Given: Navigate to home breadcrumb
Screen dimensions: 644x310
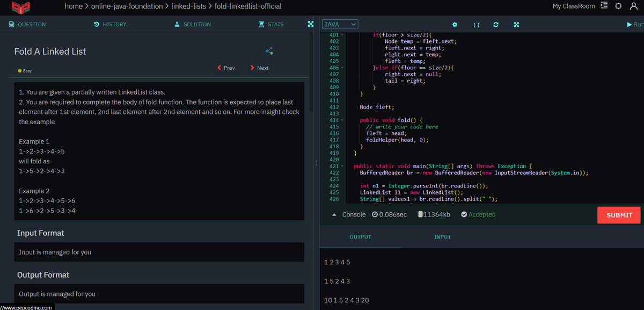Looking at the screenshot, I should (74, 6).
